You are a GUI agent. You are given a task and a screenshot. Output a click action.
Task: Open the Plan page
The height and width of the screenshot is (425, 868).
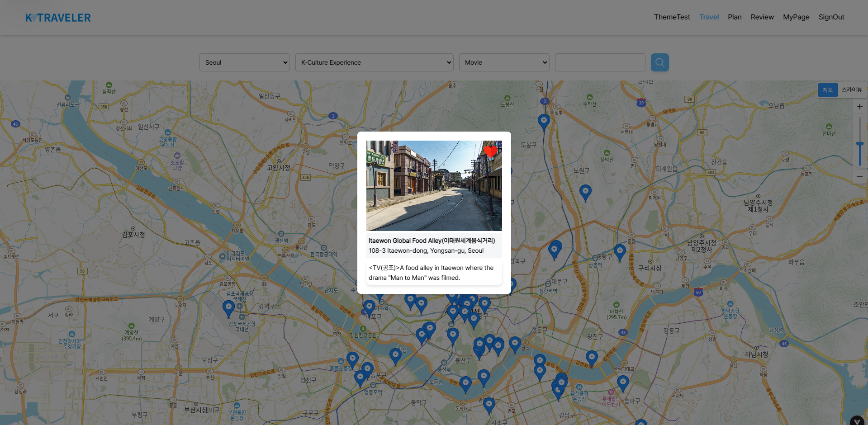[735, 17]
